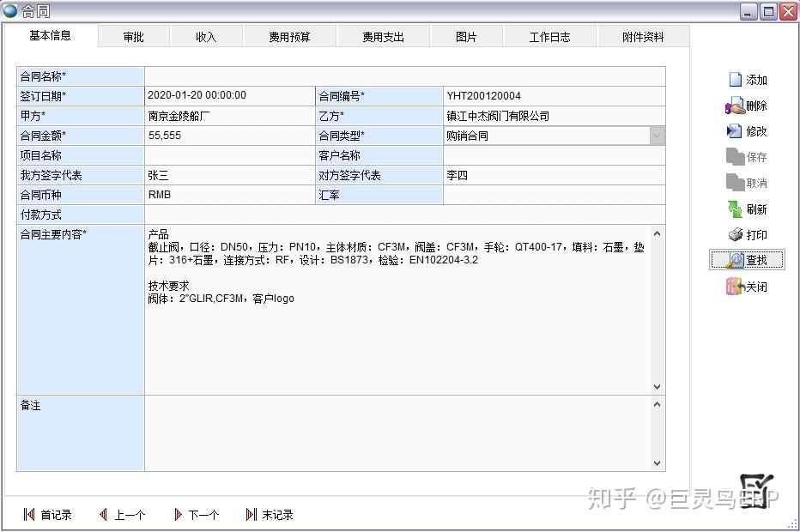
Task: Click 技术要求 text in contract content
Action: coord(168,286)
